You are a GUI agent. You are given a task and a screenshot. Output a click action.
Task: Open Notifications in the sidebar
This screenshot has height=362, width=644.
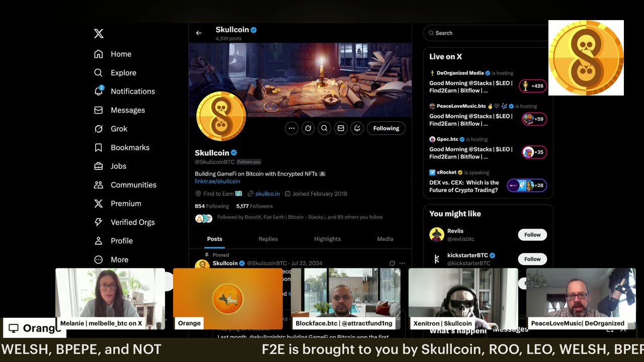(x=133, y=91)
